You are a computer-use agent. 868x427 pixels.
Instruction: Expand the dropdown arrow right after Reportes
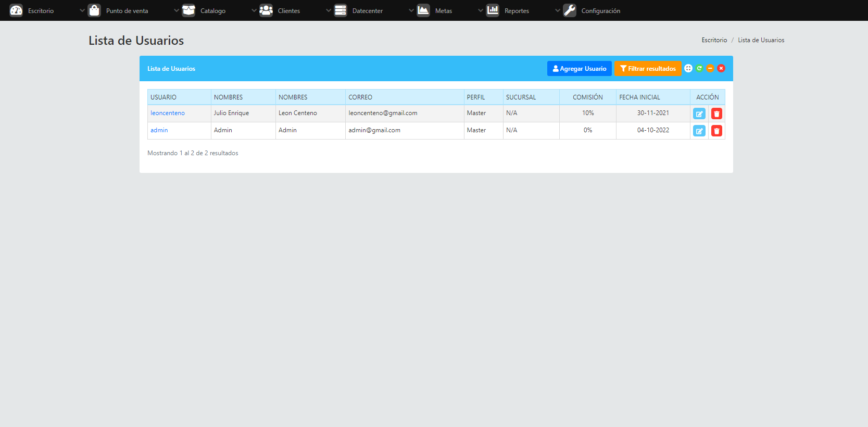click(557, 10)
